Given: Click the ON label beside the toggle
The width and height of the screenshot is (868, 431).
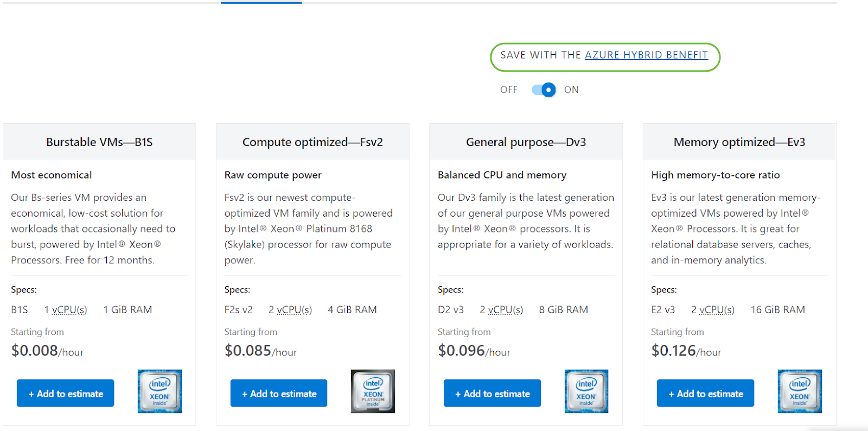Looking at the screenshot, I should tap(571, 90).
